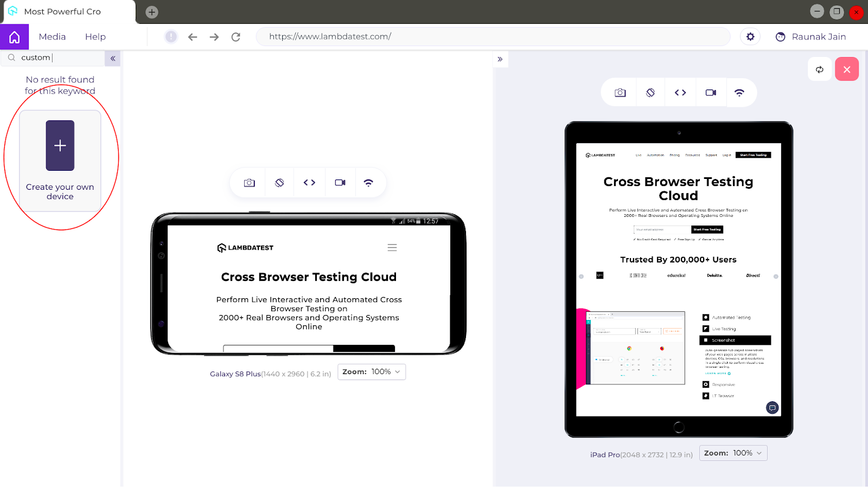Select Responsive feature in iPad page
This screenshot has height=488, width=868.
(x=719, y=385)
